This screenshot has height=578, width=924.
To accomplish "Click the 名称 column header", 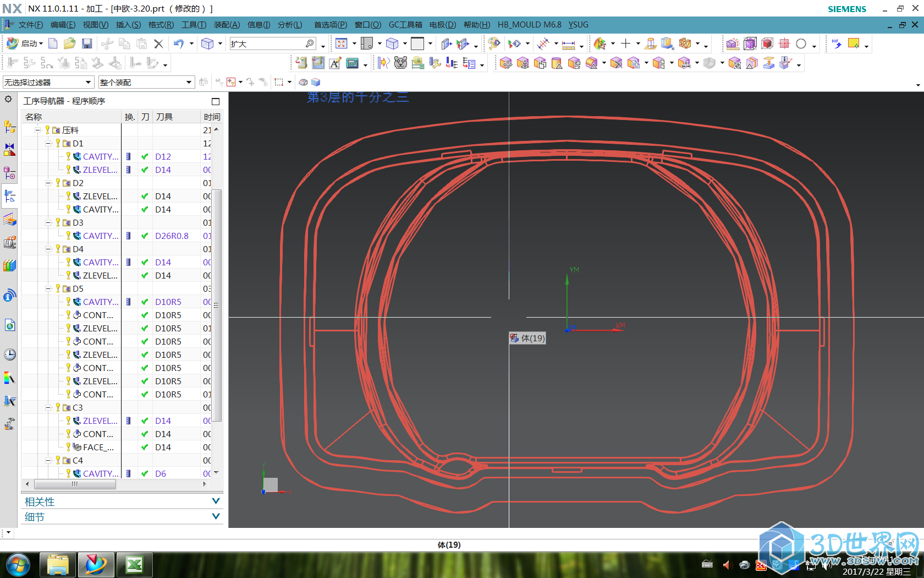I will [x=71, y=117].
